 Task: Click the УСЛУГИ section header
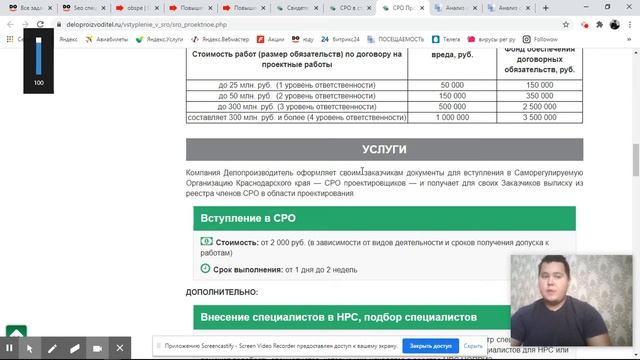point(384,149)
